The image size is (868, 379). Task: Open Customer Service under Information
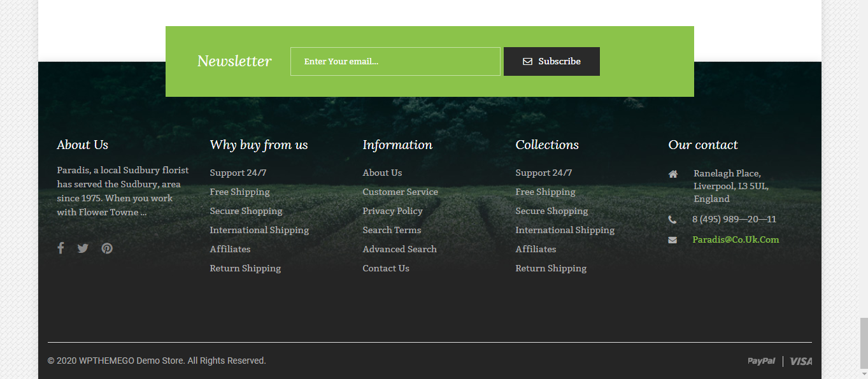[401, 192]
